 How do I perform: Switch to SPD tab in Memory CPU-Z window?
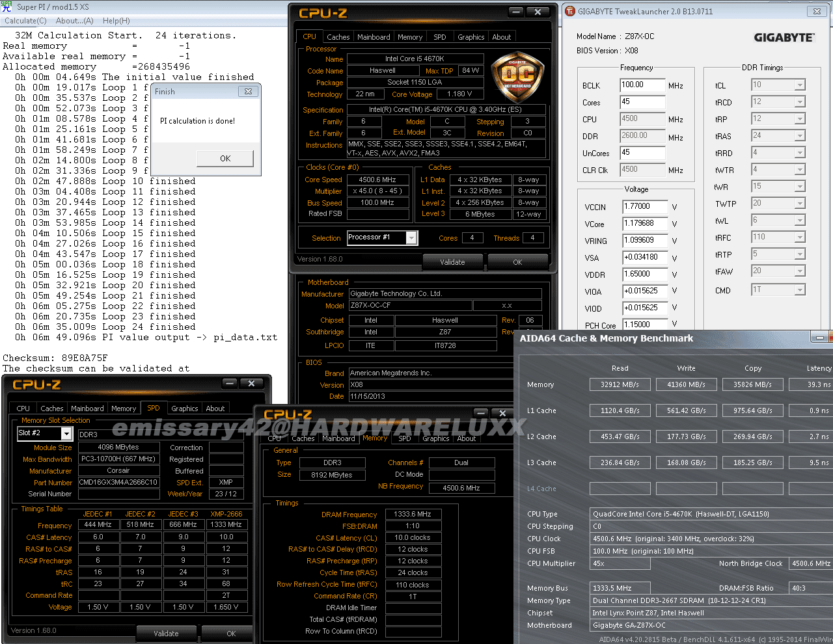(405, 438)
